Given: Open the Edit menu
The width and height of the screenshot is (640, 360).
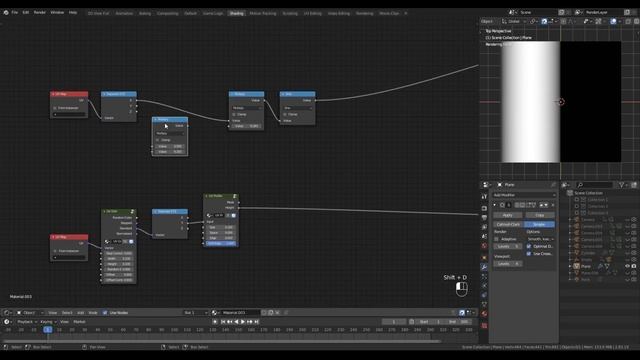Looking at the screenshot, I should point(26,13).
